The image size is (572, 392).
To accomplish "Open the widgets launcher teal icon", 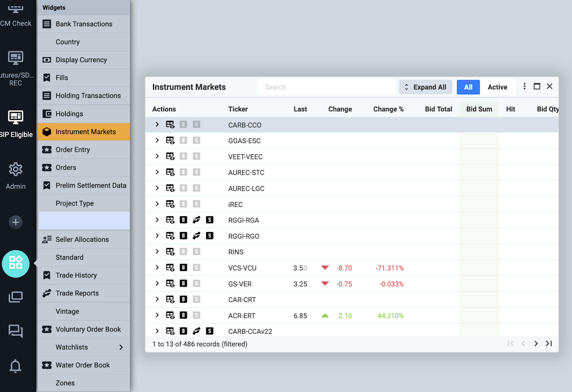I will tap(16, 264).
